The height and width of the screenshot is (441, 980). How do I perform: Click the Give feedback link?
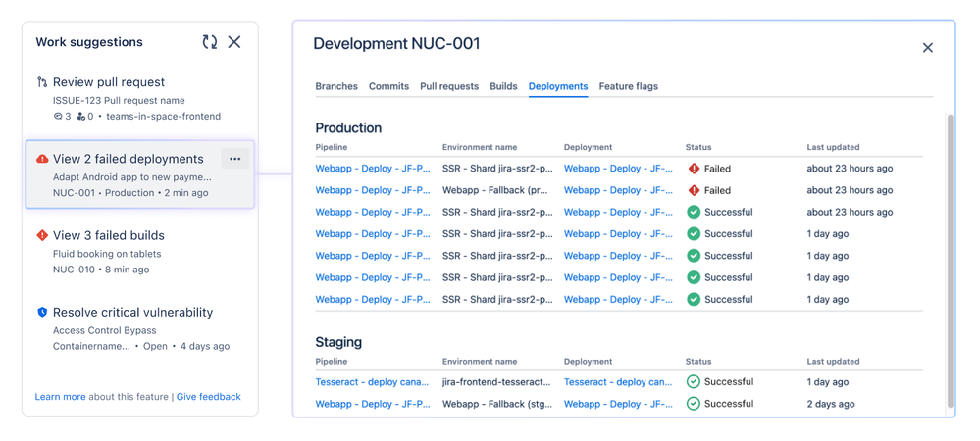click(x=209, y=397)
